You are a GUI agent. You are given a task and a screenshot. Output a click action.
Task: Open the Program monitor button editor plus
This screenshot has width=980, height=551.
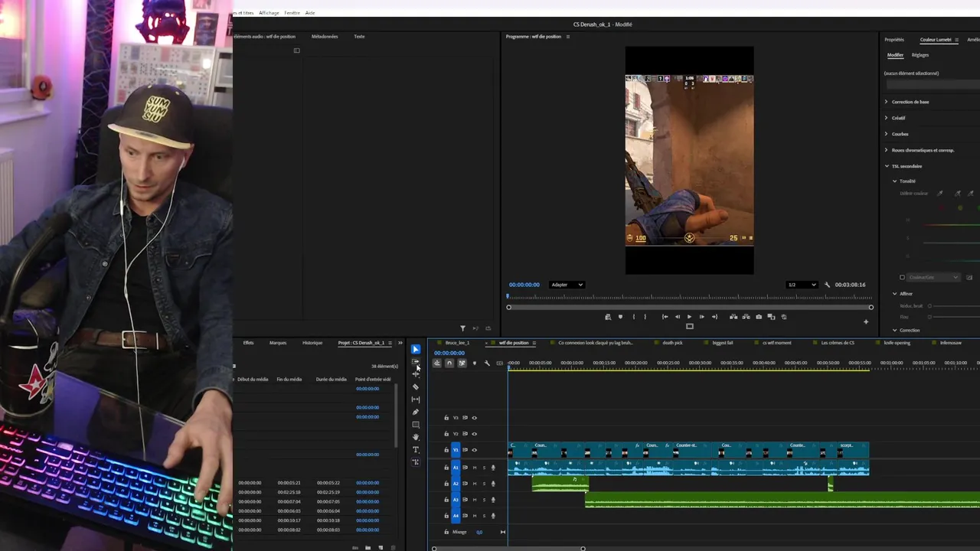coord(866,322)
